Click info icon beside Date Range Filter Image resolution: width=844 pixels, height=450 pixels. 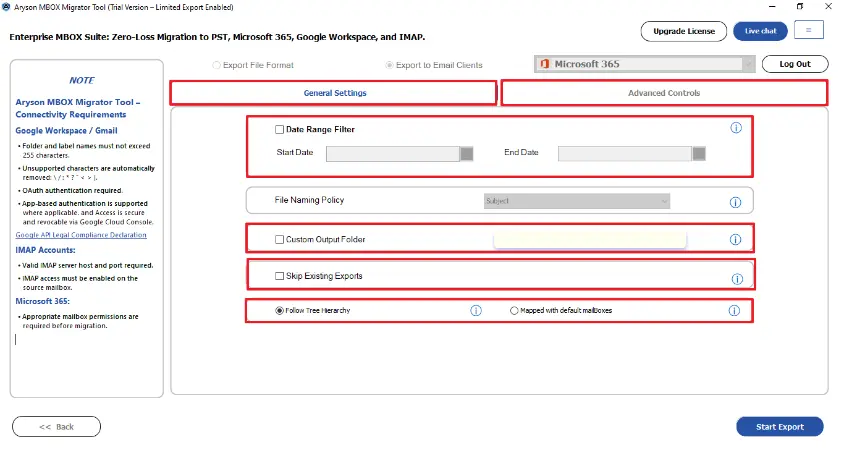point(736,128)
